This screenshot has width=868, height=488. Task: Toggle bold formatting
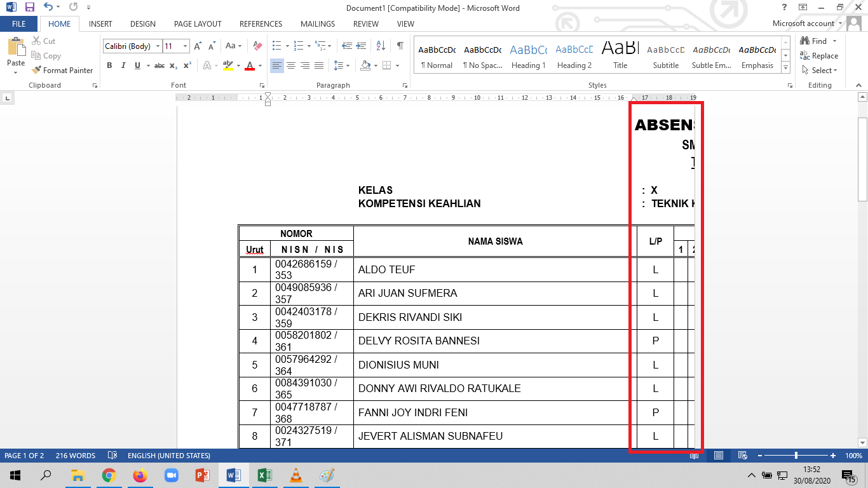(109, 65)
